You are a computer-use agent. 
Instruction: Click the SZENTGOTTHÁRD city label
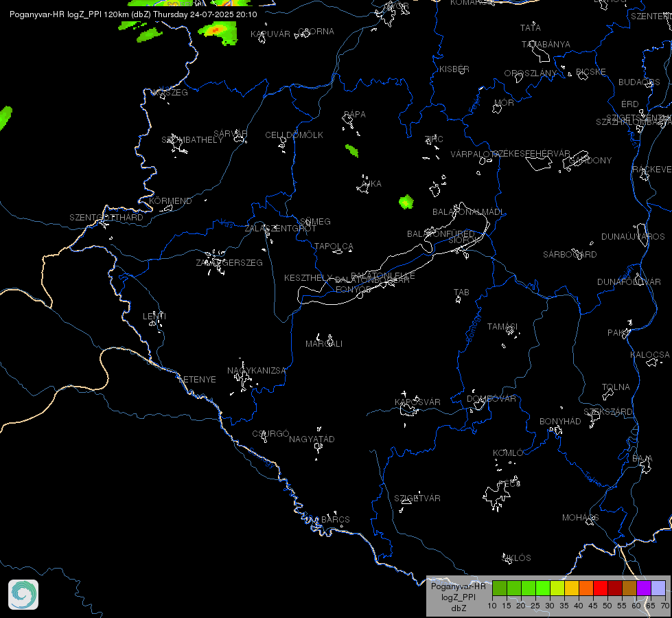tap(106, 218)
